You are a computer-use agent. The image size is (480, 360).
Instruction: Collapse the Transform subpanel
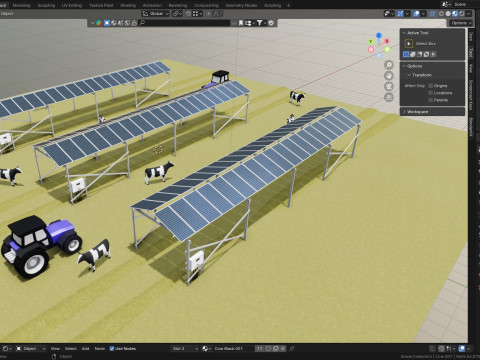pos(409,75)
